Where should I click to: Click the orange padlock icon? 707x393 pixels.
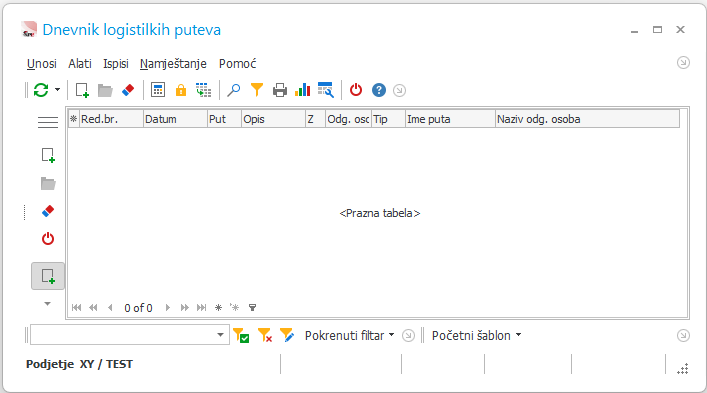pyautogui.click(x=181, y=90)
